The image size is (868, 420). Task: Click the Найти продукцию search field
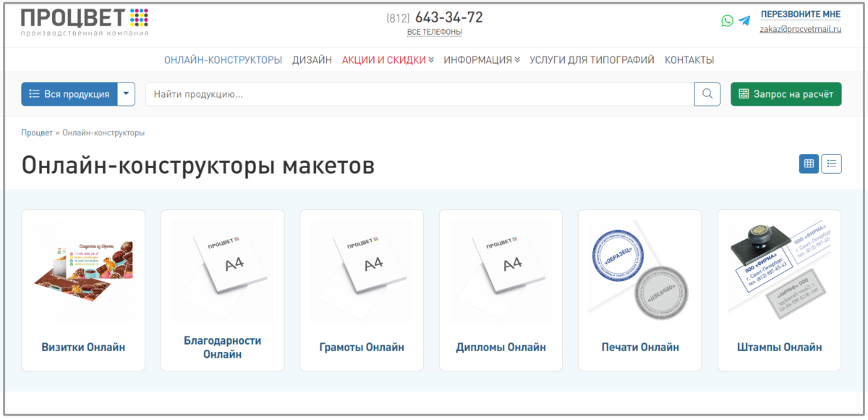coord(420,94)
